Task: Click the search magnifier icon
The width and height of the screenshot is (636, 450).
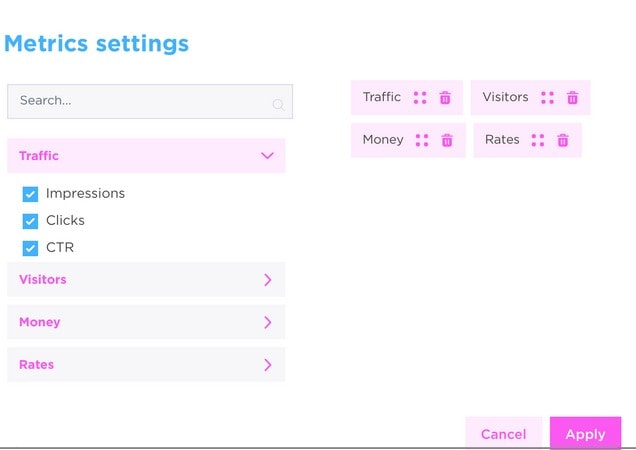Action: pyautogui.click(x=278, y=103)
